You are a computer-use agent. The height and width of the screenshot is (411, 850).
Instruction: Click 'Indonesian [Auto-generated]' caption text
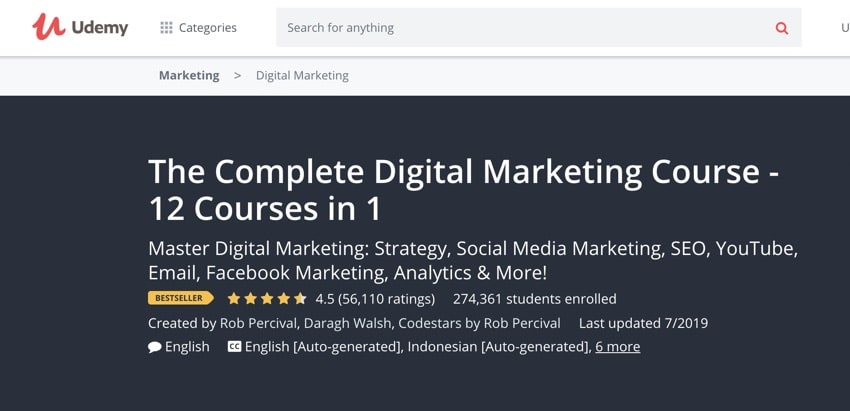[x=498, y=347]
